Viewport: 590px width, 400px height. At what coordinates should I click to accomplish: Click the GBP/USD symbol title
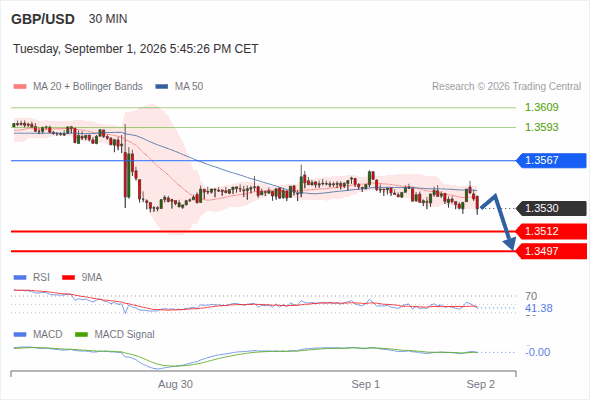click(43, 19)
